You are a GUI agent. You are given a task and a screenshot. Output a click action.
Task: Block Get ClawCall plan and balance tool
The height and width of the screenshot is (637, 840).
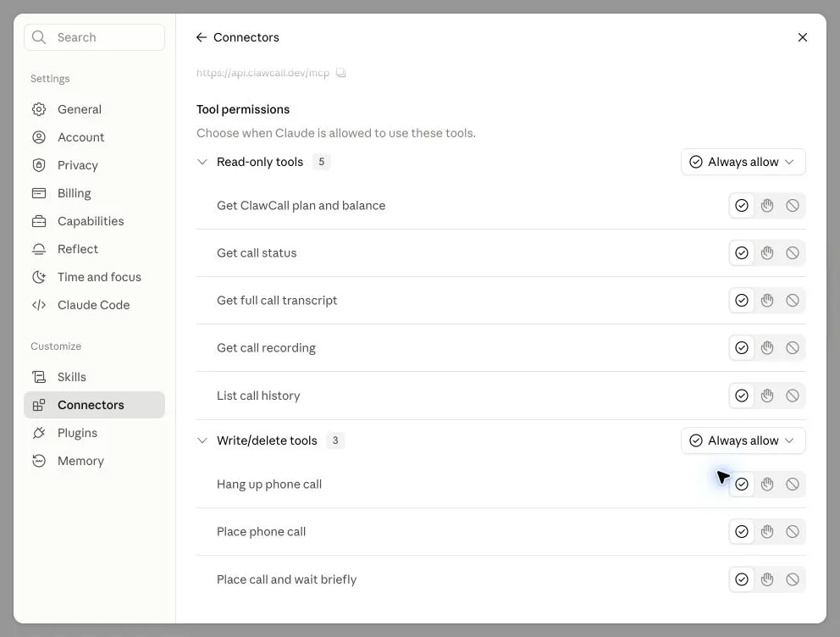click(793, 205)
